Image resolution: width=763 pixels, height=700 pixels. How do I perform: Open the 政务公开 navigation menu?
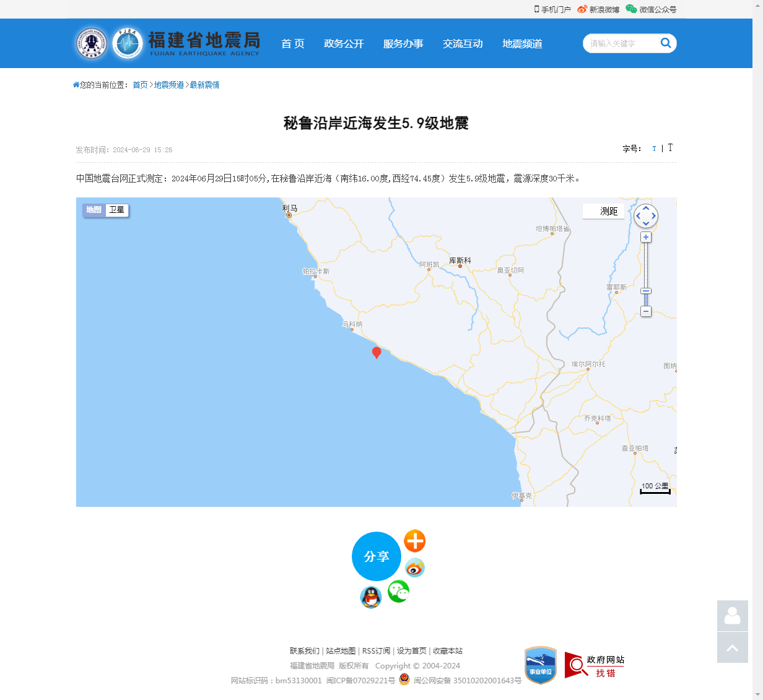coord(344,43)
